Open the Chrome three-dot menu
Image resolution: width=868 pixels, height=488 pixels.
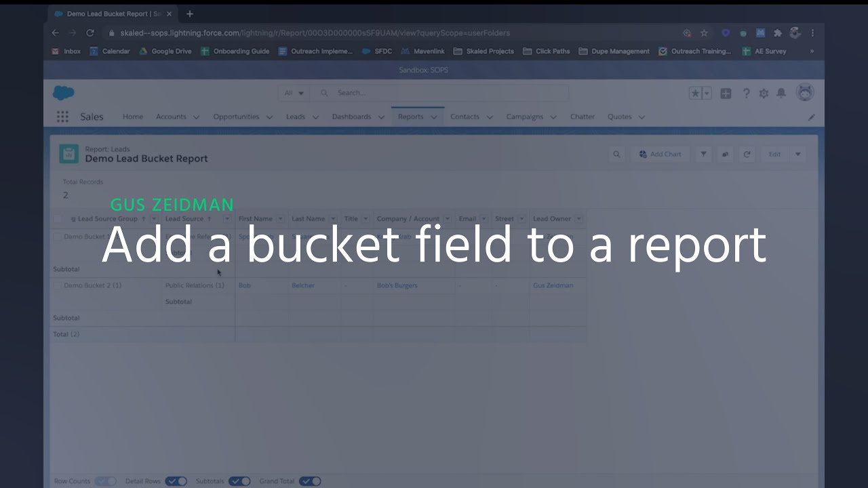click(812, 33)
